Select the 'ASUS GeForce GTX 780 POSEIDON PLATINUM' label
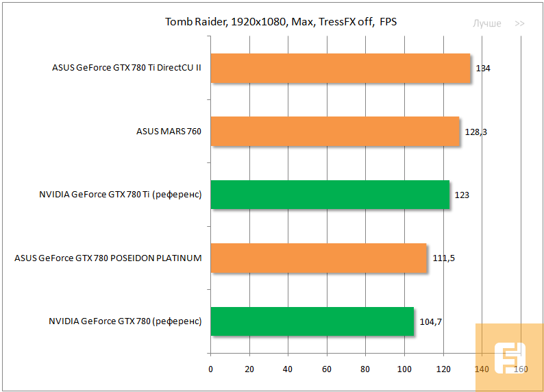This screenshot has width=544, height=392. pyautogui.click(x=108, y=258)
